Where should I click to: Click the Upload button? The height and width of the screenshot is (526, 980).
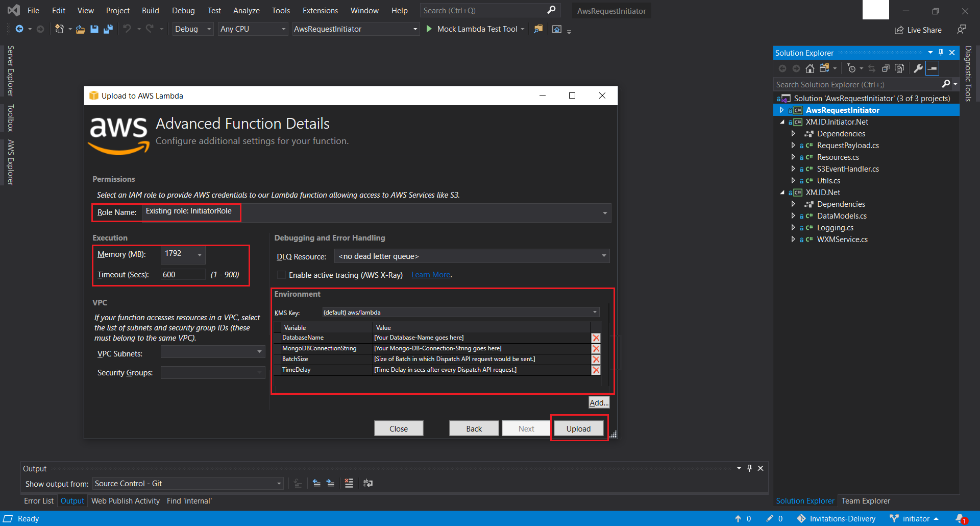578,428
